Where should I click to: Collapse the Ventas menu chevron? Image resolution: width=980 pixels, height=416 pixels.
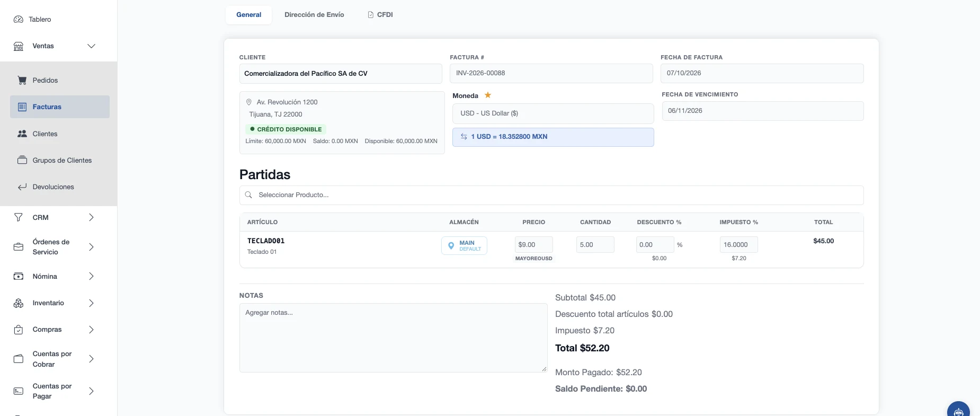[x=91, y=46]
